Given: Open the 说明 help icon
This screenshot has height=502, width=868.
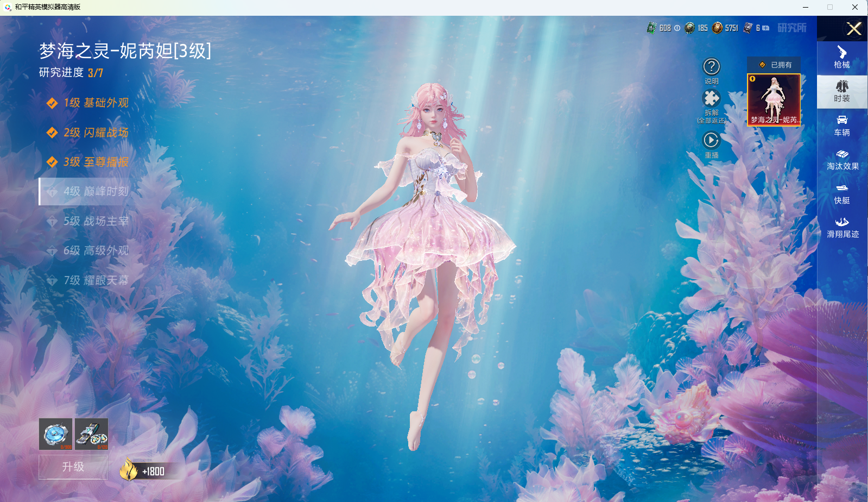Looking at the screenshot, I should coord(711,67).
